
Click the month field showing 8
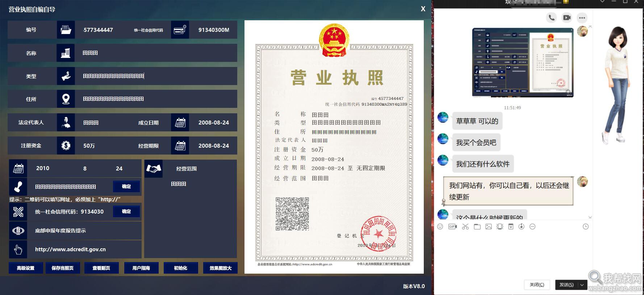coord(85,168)
